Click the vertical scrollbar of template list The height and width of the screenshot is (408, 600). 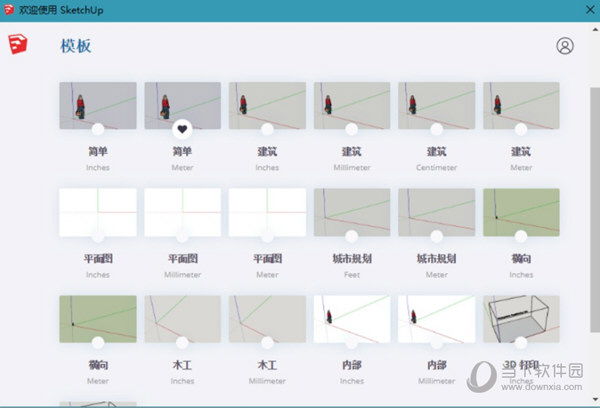point(594,200)
